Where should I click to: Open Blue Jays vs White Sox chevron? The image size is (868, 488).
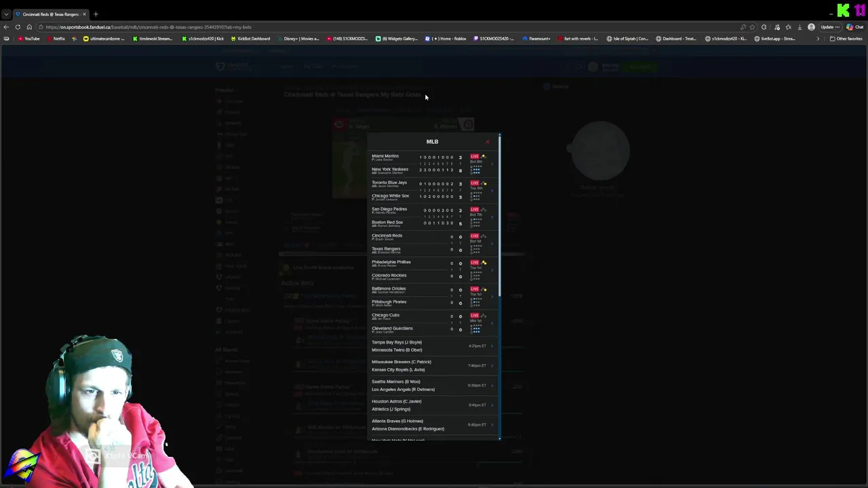tap(492, 190)
